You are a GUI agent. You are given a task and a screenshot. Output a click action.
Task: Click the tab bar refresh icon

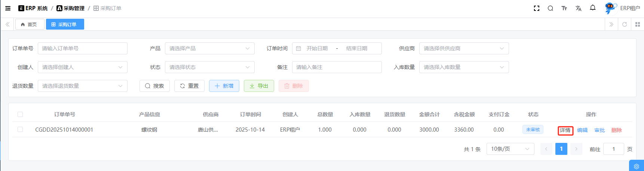click(624, 24)
